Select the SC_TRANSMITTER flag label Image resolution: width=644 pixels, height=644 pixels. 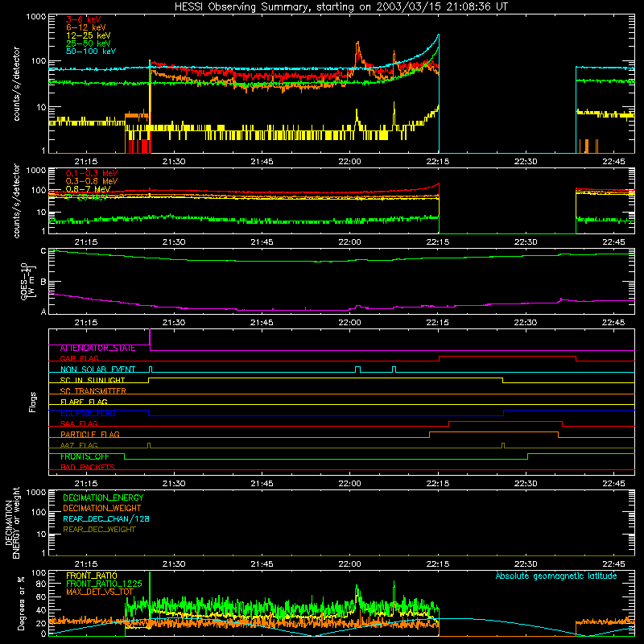tap(93, 390)
